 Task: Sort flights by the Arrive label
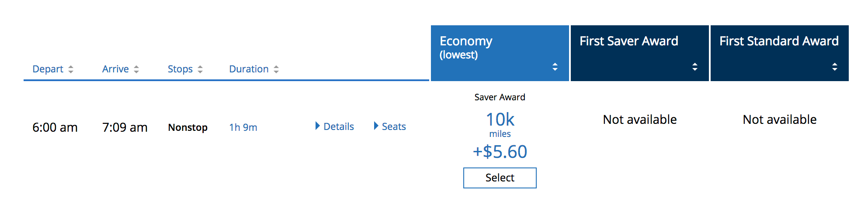point(115,69)
